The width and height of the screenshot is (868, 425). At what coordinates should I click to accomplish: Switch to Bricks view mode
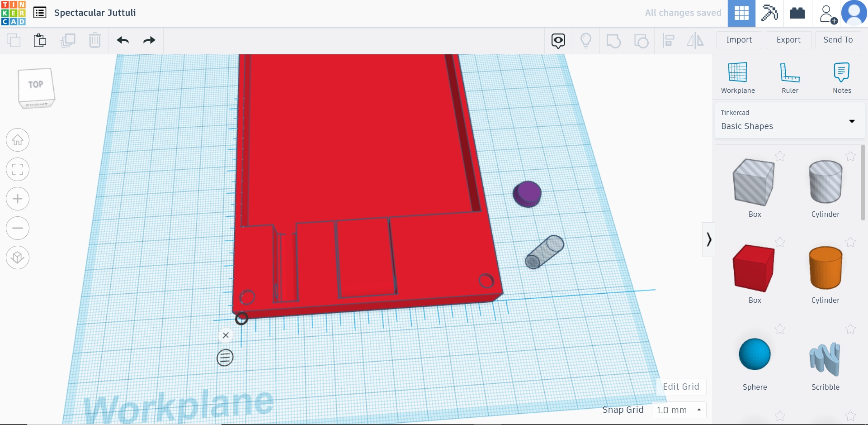pos(797,13)
